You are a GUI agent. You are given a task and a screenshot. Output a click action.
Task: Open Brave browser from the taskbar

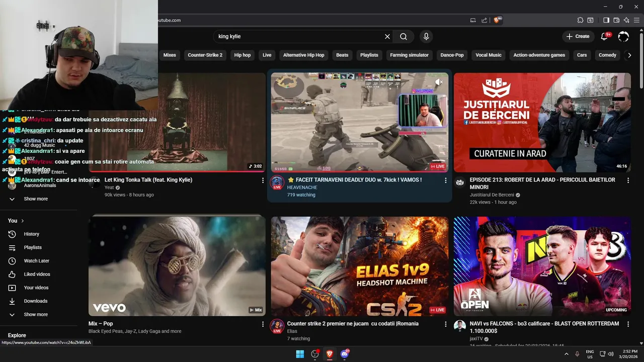330,354
